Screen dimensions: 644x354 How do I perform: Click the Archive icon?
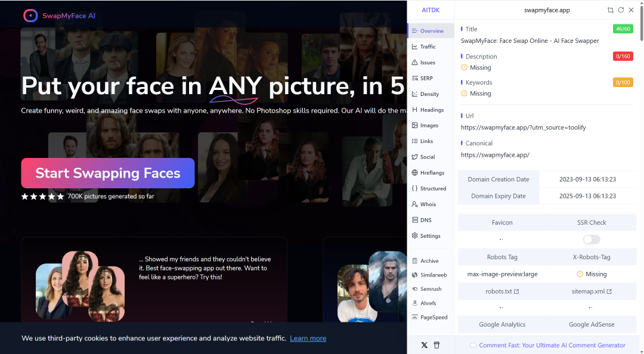click(x=415, y=261)
